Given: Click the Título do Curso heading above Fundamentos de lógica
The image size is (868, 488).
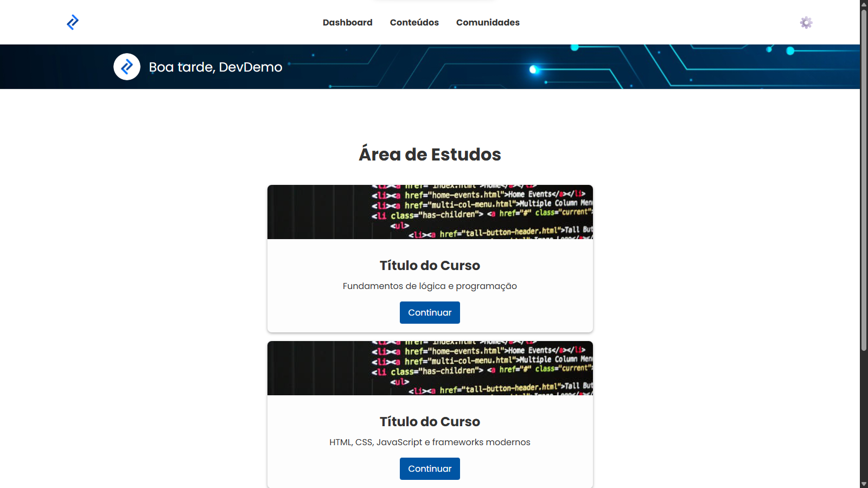Looking at the screenshot, I should pyautogui.click(x=430, y=265).
